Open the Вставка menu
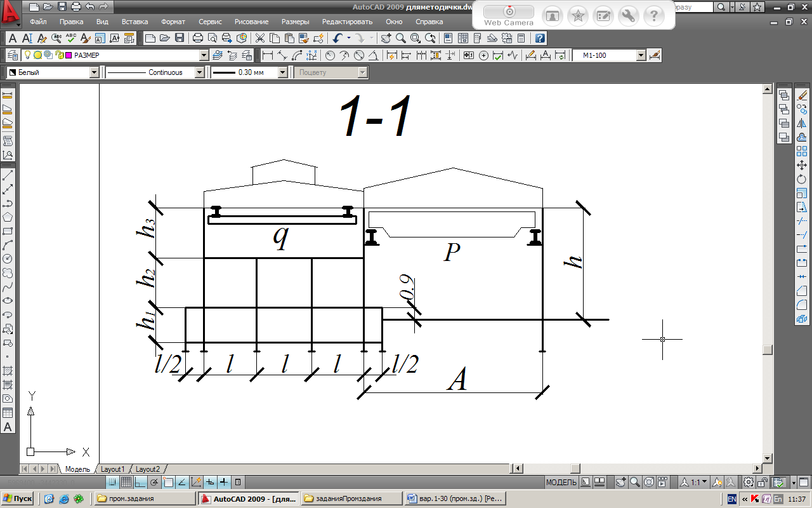The width and height of the screenshot is (812, 508). pos(134,22)
